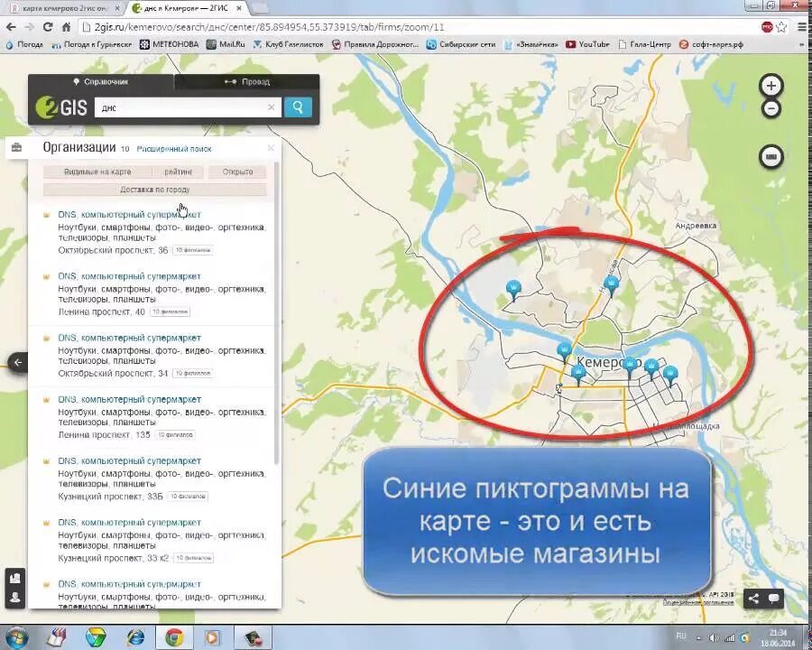
Task: Activate the ruler tool on the map
Action: (771, 156)
